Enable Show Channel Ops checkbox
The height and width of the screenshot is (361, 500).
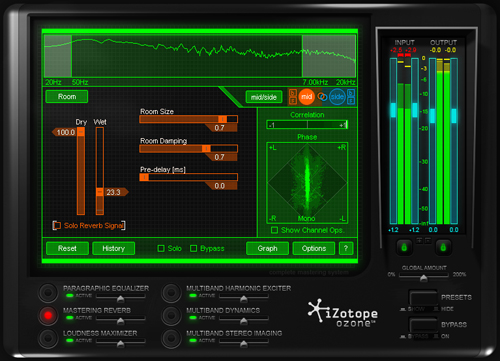(274, 230)
